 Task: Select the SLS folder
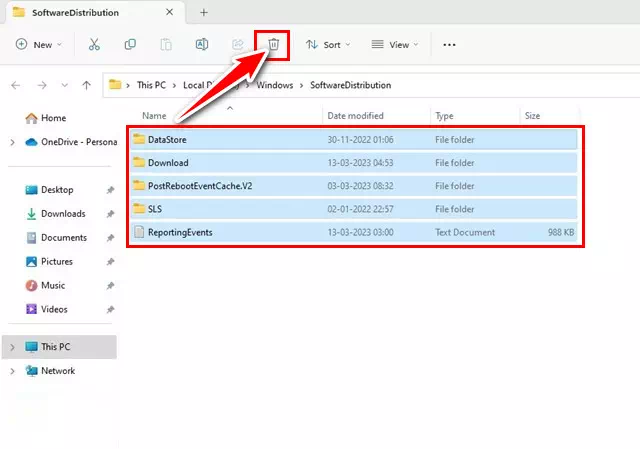[x=354, y=209]
